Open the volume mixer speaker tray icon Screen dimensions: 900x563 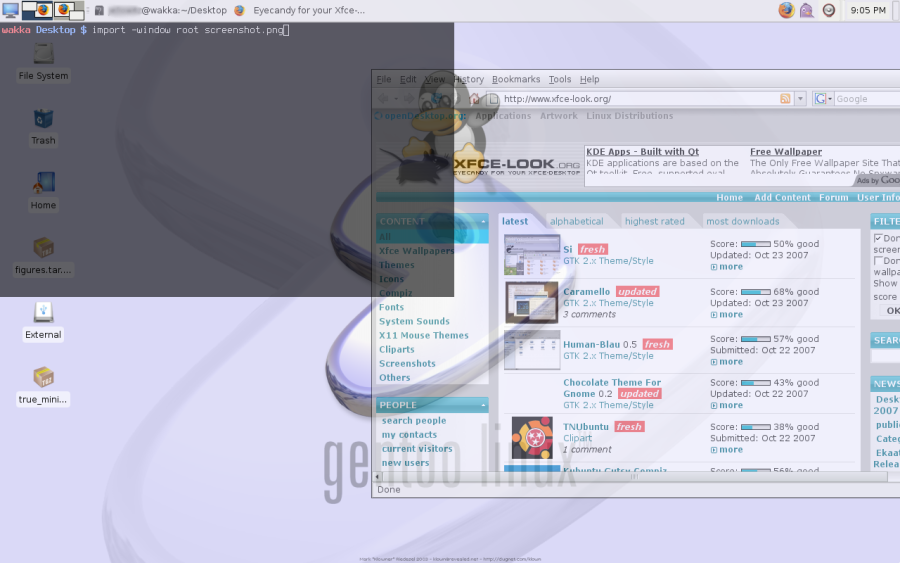pyautogui.click(x=828, y=10)
